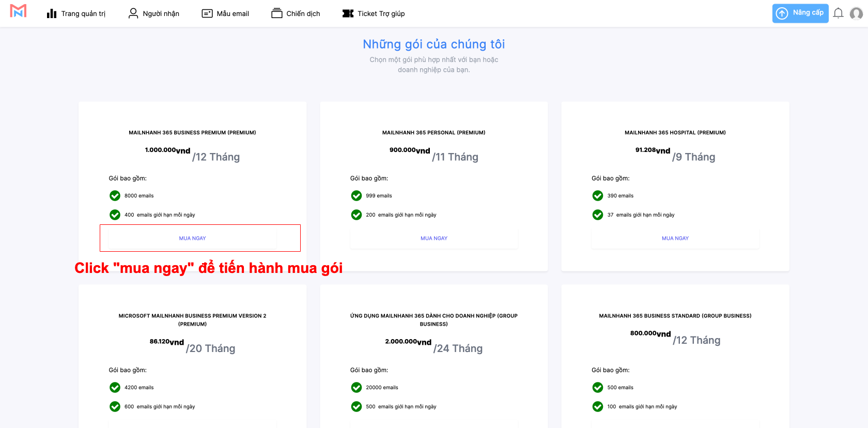The image size is (868, 428).
Task: Click the upload arrow icon in Nâng cấp
Action: tap(782, 13)
